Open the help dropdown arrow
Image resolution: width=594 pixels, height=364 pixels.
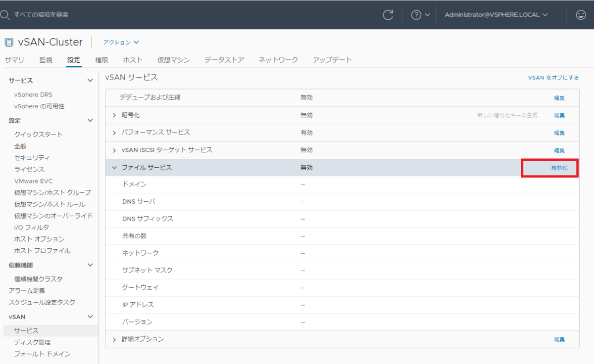click(x=427, y=15)
